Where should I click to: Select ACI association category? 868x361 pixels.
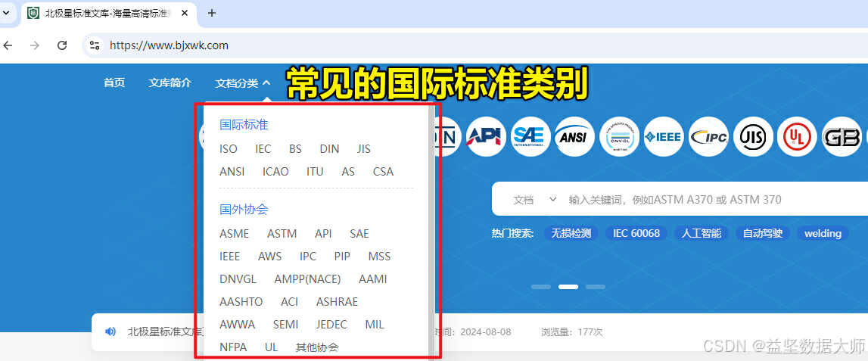point(290,302)
